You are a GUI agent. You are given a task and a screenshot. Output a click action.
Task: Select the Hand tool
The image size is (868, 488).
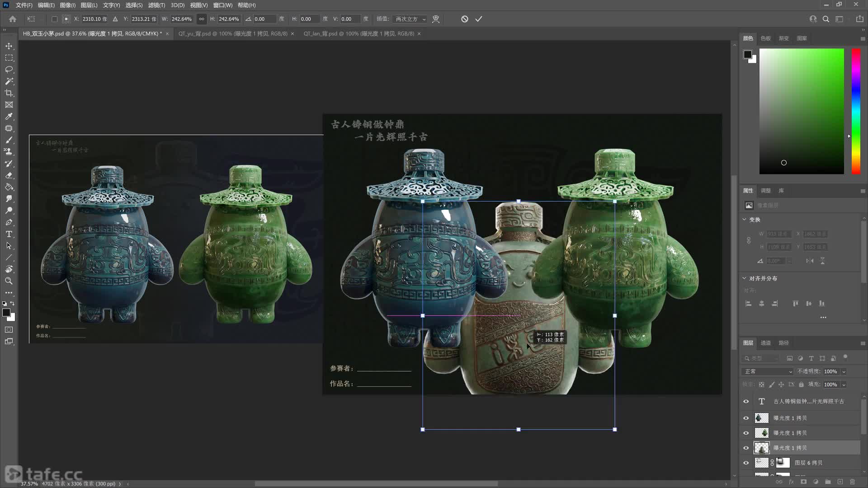(9, 269)
